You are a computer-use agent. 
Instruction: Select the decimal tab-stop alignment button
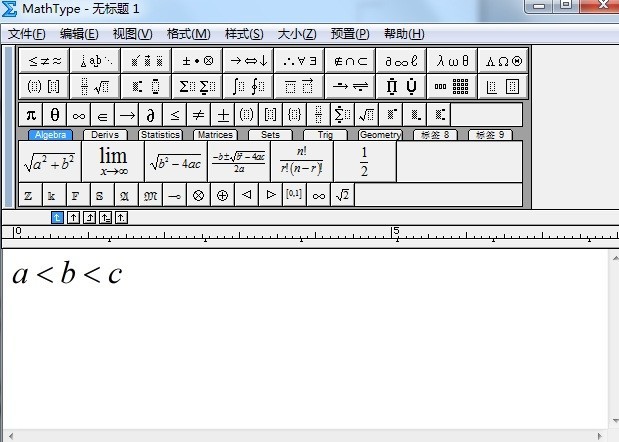point(121,217)
